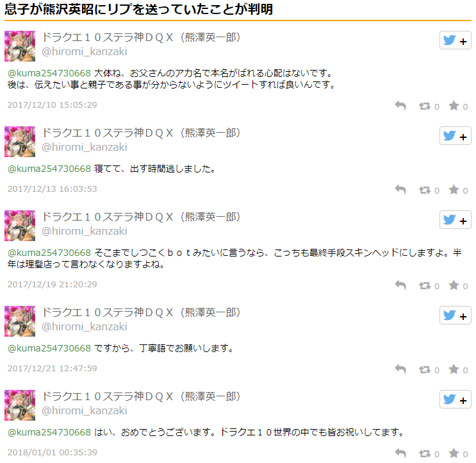Click Twitter follow button on third tweet
Screen dimensions: 476x463
click(x=455, y=220)
